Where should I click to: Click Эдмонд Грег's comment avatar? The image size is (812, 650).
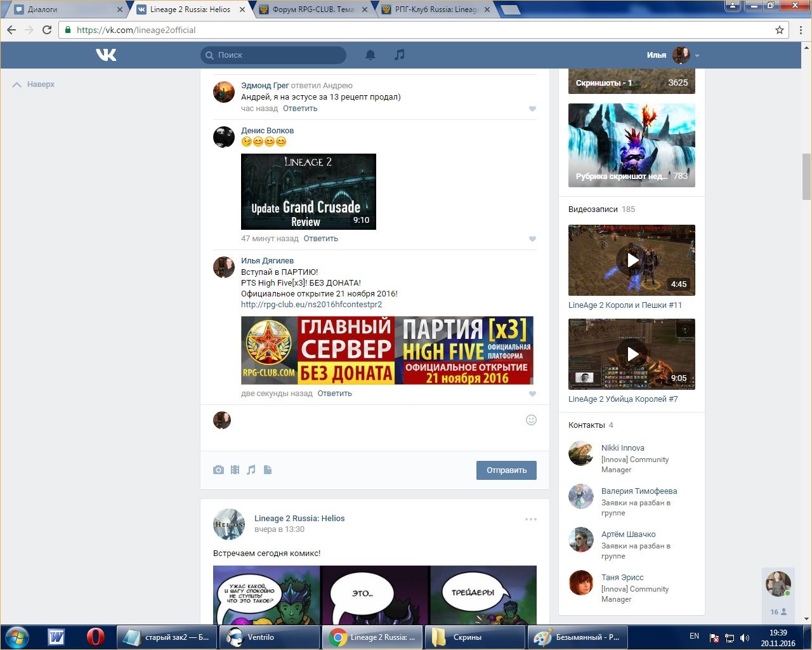(224, 92)
